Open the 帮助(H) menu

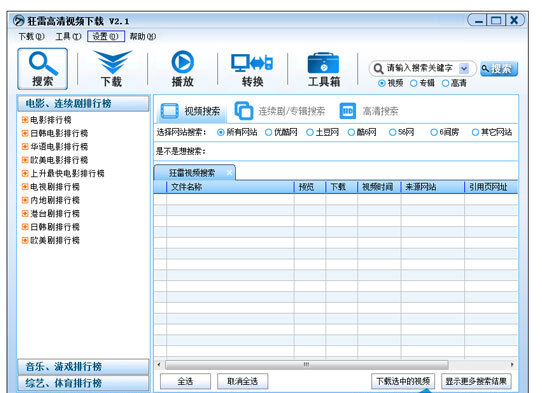coord(143,36)
